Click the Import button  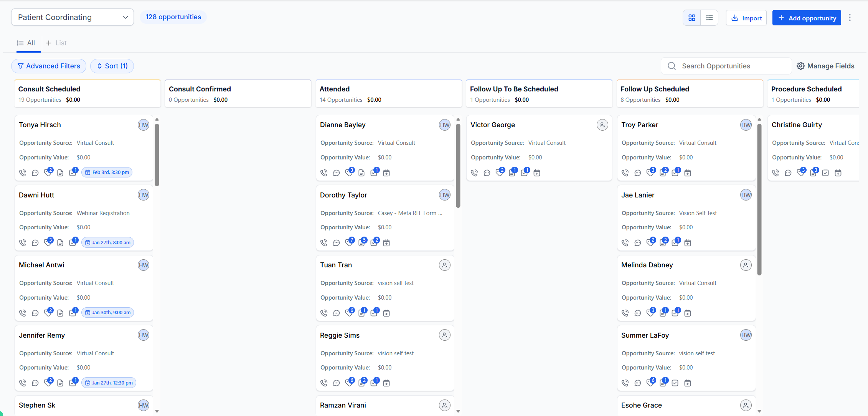pos(746,18)
